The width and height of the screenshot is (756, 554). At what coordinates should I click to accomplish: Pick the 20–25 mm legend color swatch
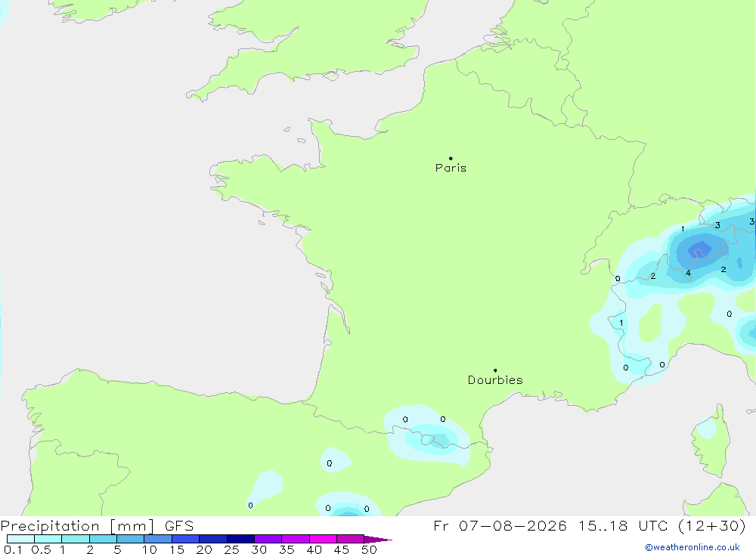tap(213, 539)
